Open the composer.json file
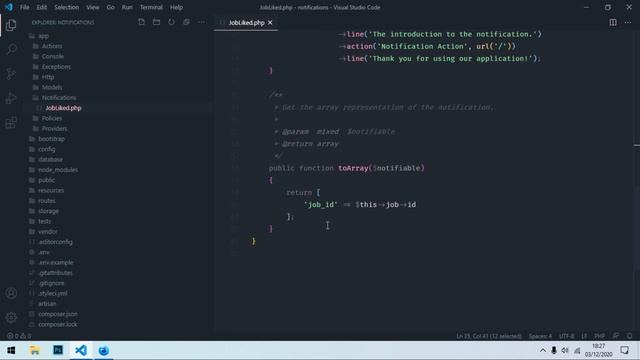The image size is (640, 360). [58, 314]
